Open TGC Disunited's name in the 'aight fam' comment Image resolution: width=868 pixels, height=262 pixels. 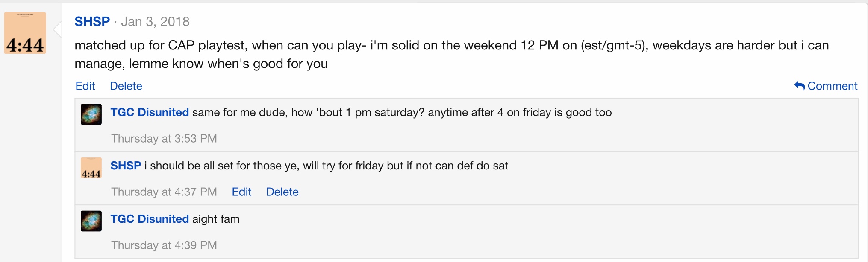(x=149, y=219)
